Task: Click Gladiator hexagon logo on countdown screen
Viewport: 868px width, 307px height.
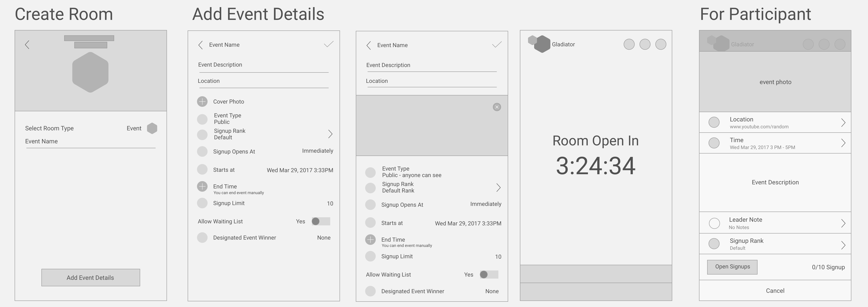Action: (541, 44)
